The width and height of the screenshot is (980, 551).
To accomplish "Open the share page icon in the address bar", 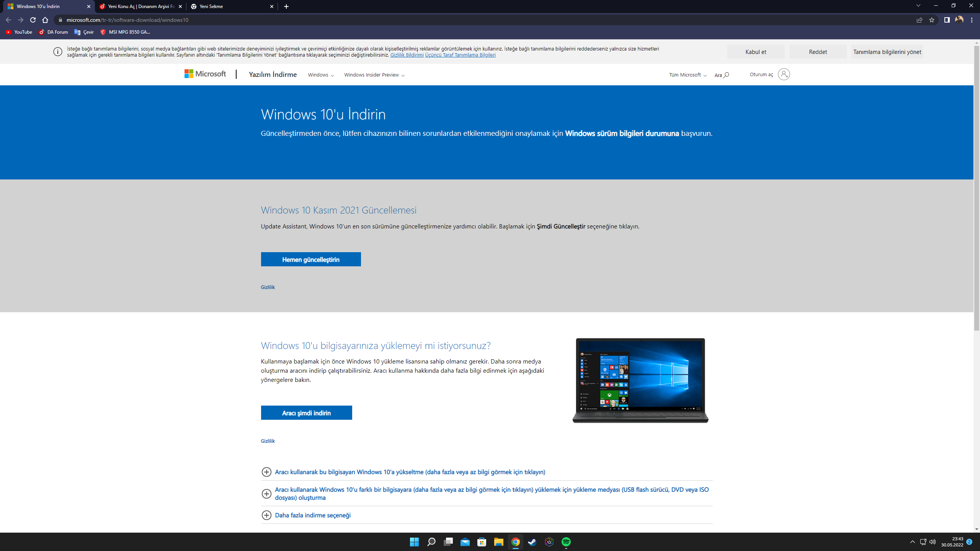I will [920, 20].
